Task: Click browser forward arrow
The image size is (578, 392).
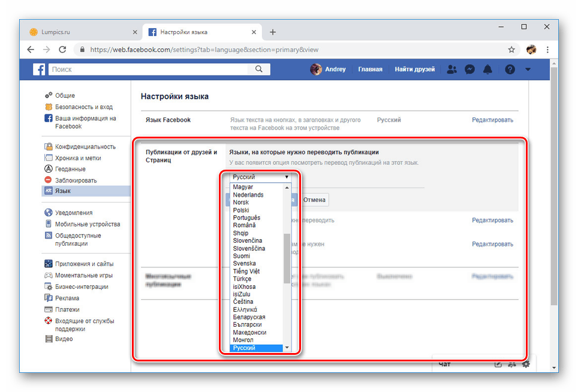Action: coord(46,49)
